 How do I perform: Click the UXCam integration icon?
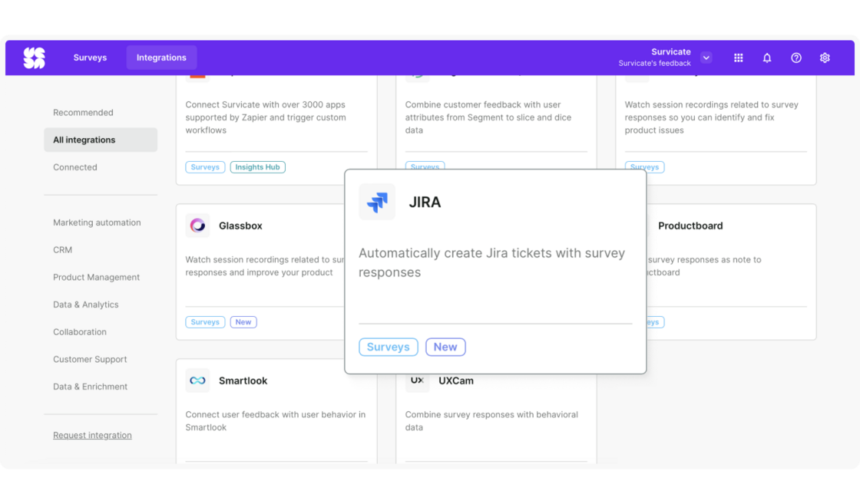(x=417, y=380)
